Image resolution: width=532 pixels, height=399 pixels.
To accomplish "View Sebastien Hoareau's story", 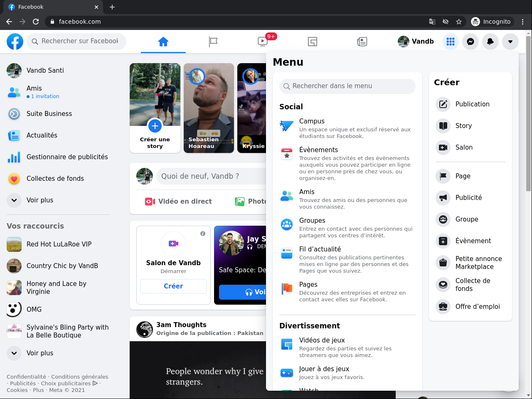I will pos(209,108).
